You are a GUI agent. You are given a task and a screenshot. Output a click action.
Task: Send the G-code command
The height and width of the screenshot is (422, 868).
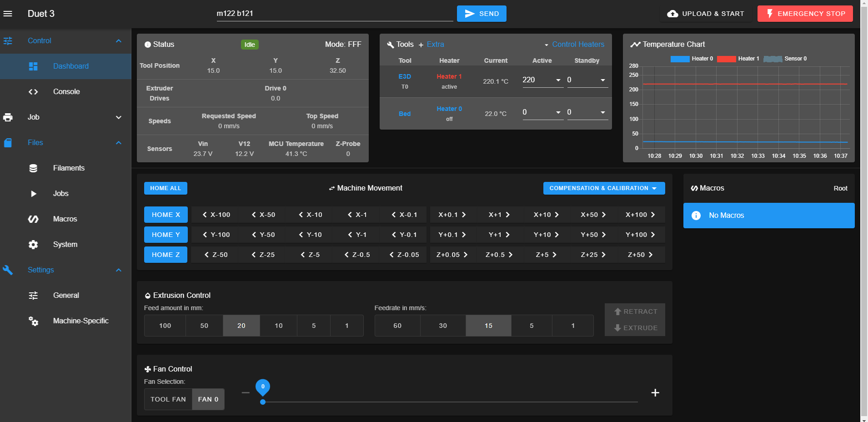pos(482,14)
